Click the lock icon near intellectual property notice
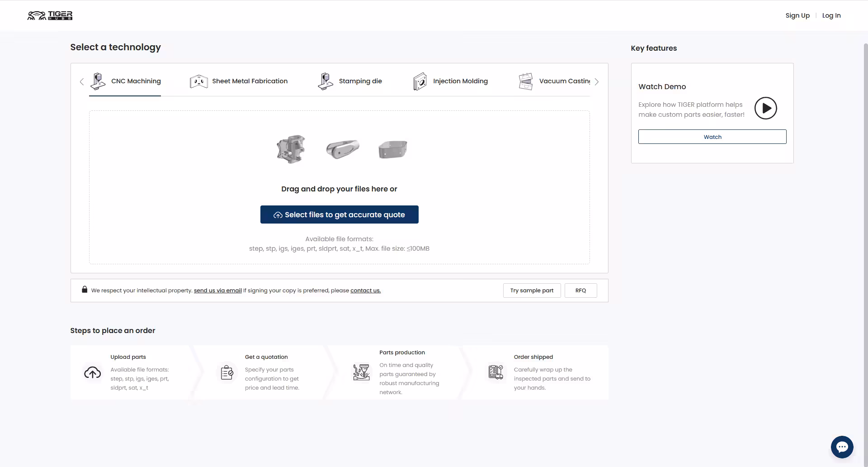This screenshot has height=467, width=868. 85,290
